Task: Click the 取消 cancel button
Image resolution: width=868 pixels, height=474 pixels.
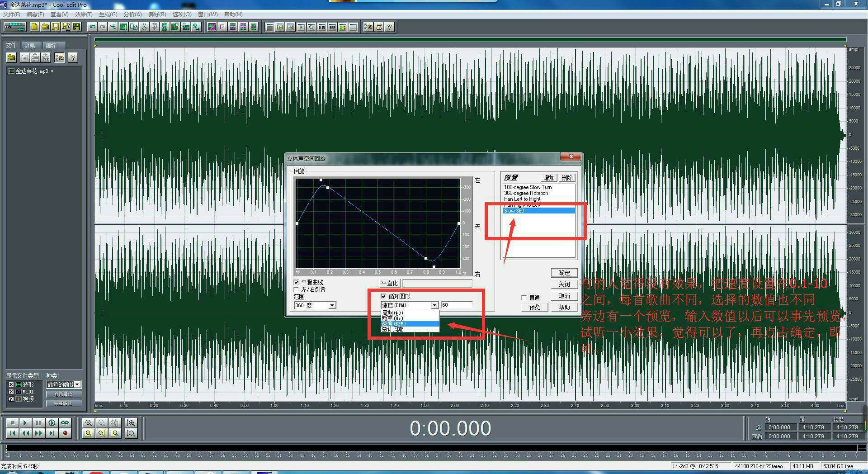Action: 564,296
